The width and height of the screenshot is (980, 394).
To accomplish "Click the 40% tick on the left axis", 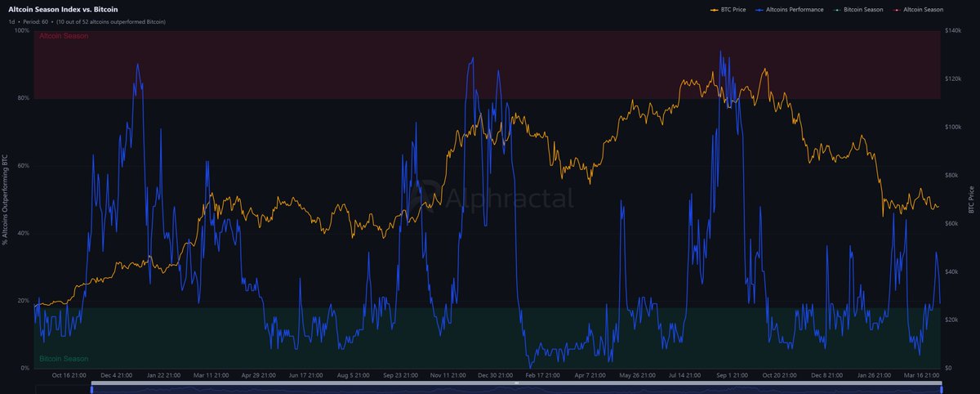I will [24, 233].
